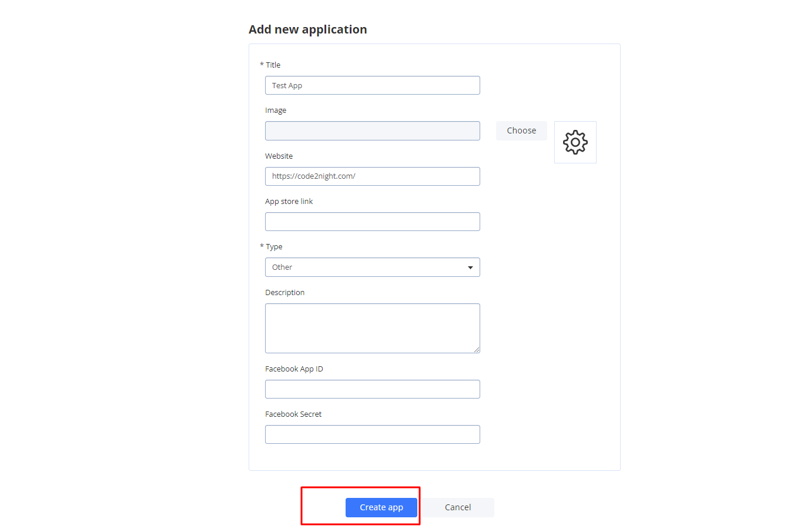Focus the Facebook Secret field
Image resolution: width=787 pixels, height=532 pixels.
coord(373,434)
